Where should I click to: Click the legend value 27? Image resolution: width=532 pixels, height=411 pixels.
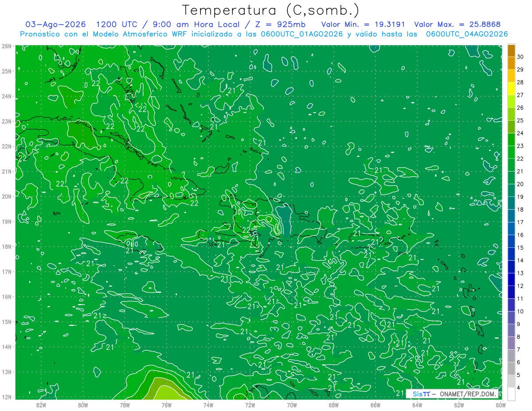[520, 95]
